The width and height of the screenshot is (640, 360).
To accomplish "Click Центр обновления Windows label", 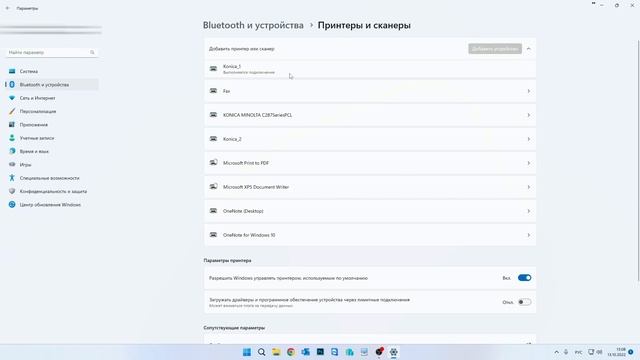I will pos(50,205).
